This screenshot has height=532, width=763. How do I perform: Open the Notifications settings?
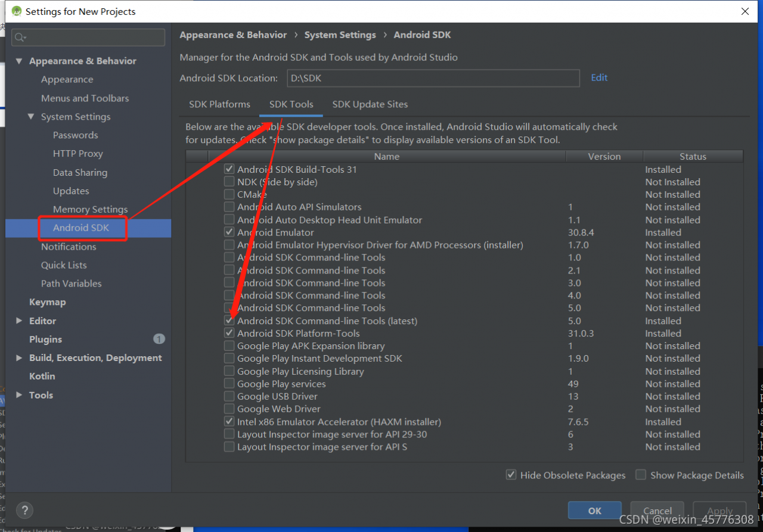pyautogui.click(x=69, y=247)
